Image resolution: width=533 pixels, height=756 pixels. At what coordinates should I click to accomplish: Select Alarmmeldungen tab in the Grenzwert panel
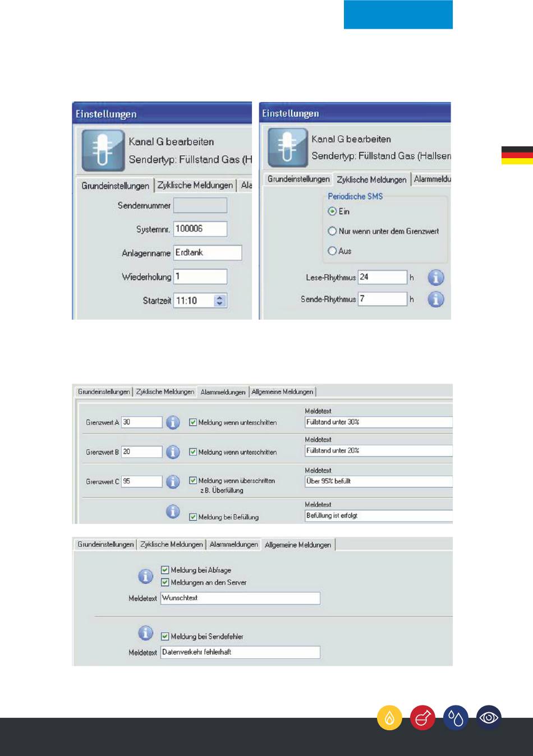223,392
